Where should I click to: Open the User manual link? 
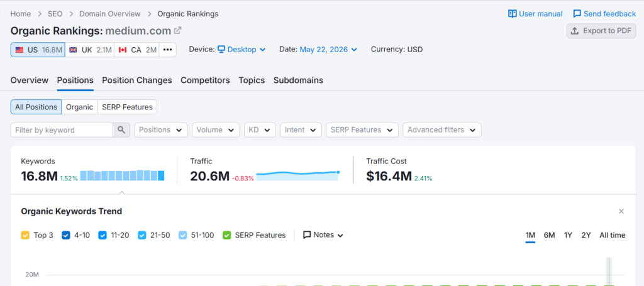535,14
